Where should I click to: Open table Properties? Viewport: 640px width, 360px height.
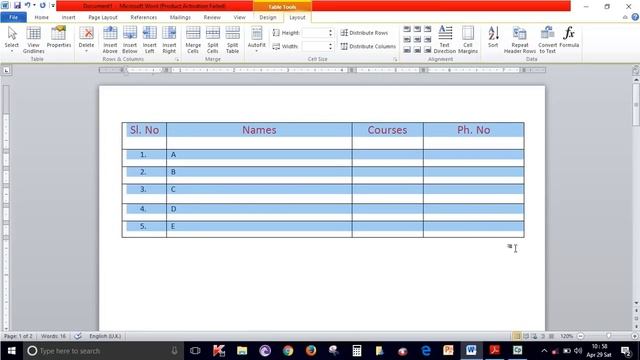pyautogui.click(x=59, y=37)
